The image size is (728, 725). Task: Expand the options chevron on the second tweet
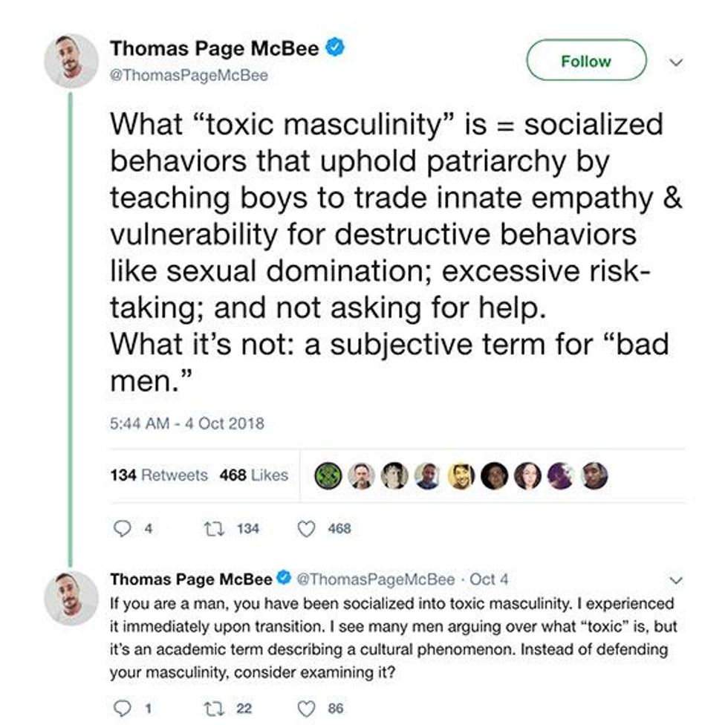click(675, 579)
